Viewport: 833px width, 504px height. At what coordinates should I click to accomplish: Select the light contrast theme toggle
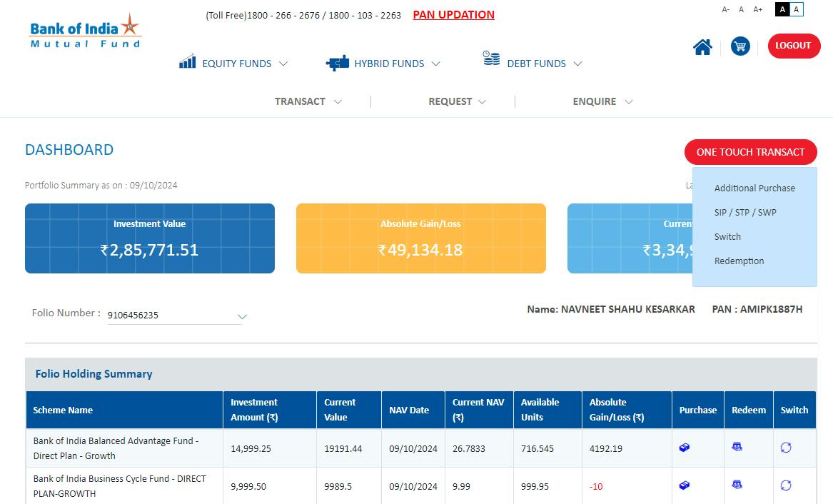point(797,9)
